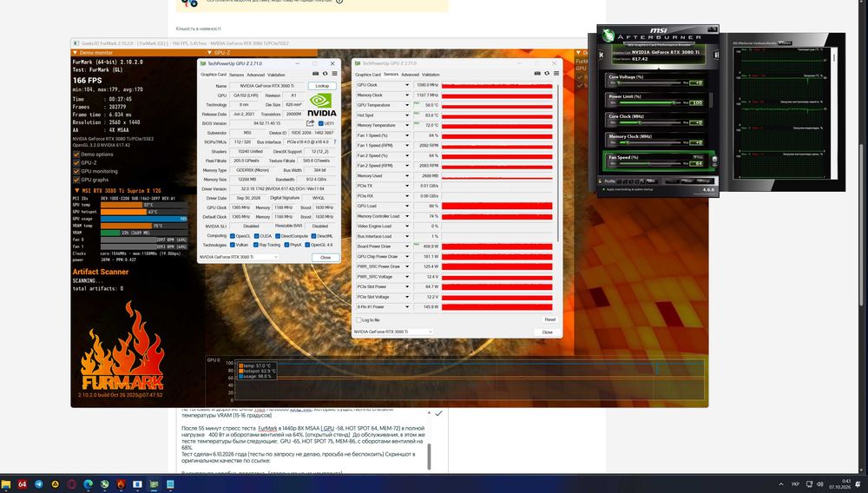The height and width of the screenshot is (493, 868).
Task: Switch to Advanced tab in Sensors window
Action: tap(410, 74)
